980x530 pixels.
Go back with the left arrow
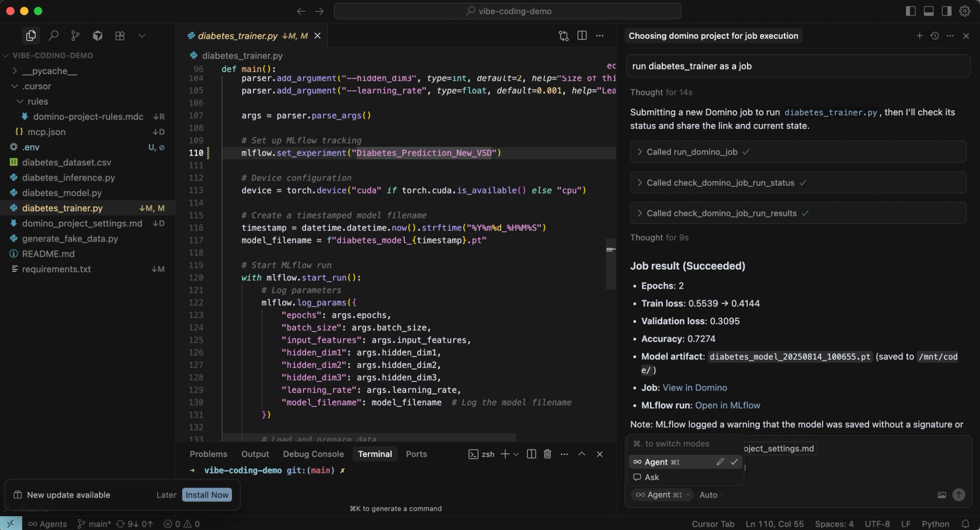(301, 11)
